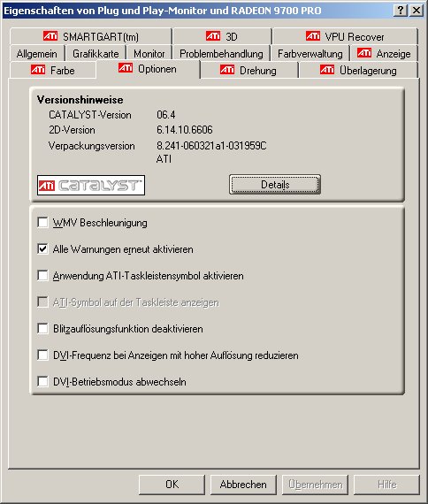Select the ATI Anzeige tab
Viewport: 428px width, 504px height.
384,53
